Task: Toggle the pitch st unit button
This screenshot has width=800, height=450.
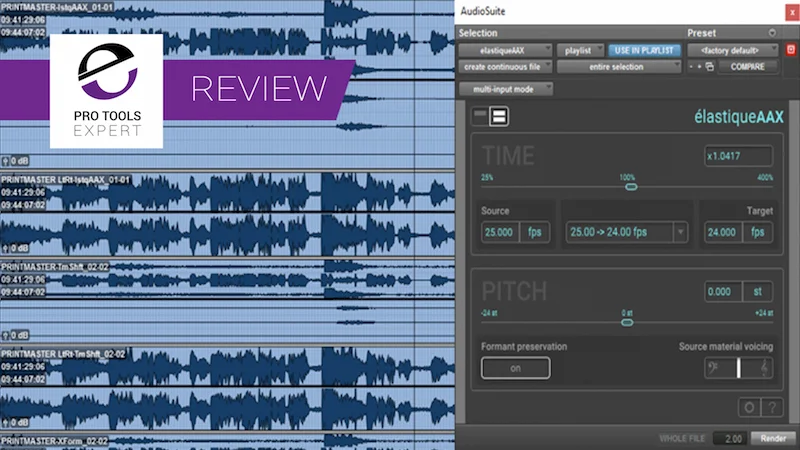Action: [x=758, y=291]
